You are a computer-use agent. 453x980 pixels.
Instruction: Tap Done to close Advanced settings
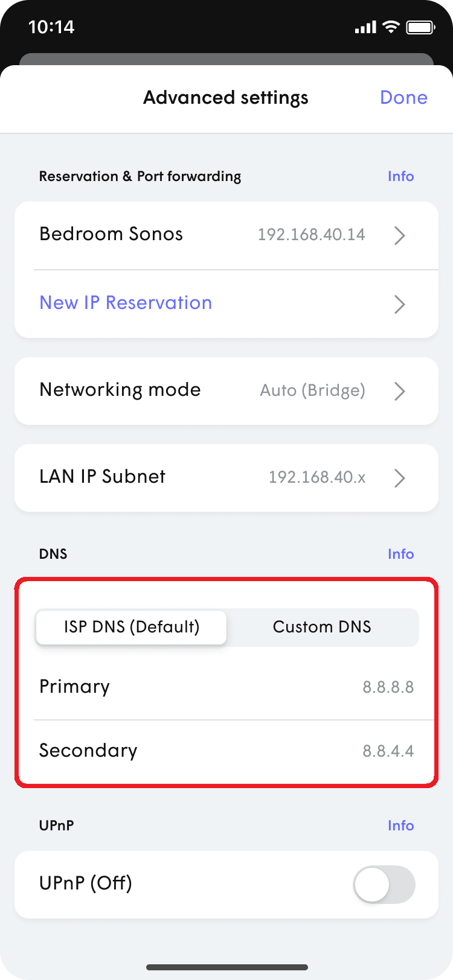(x=403, y=97)
